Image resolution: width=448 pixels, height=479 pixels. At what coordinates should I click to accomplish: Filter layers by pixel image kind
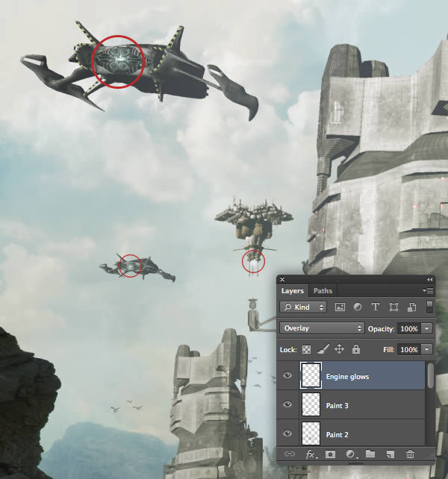[x=340, y=307]
